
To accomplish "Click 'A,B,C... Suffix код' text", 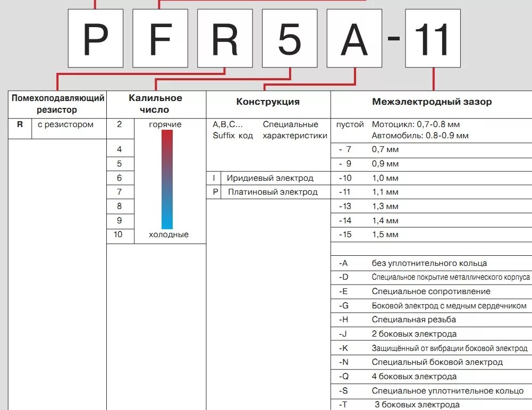I will coord(233,130).
